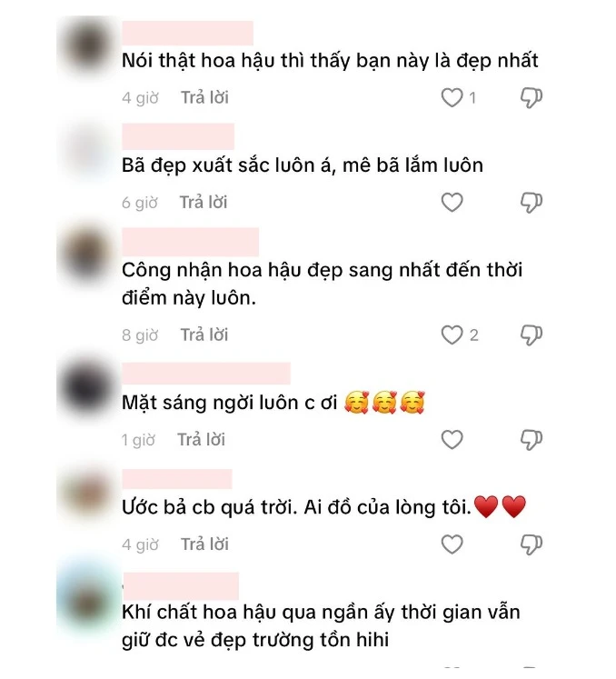Viewport: 616px width, 679px height.
Task: Like the 'Công nhận hoa hậu' comment
Action: click(x=452, y=335)
